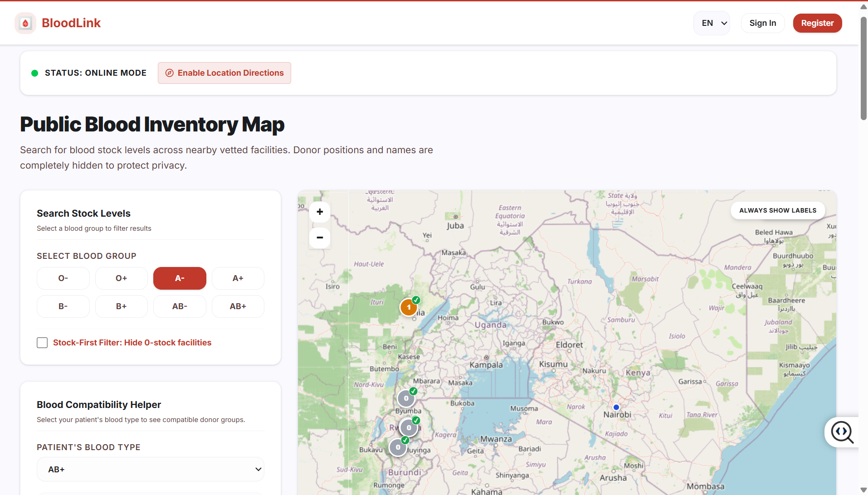868x495 pixels.
Task: Zoom out on the map
Action: [x=320, y=238]
